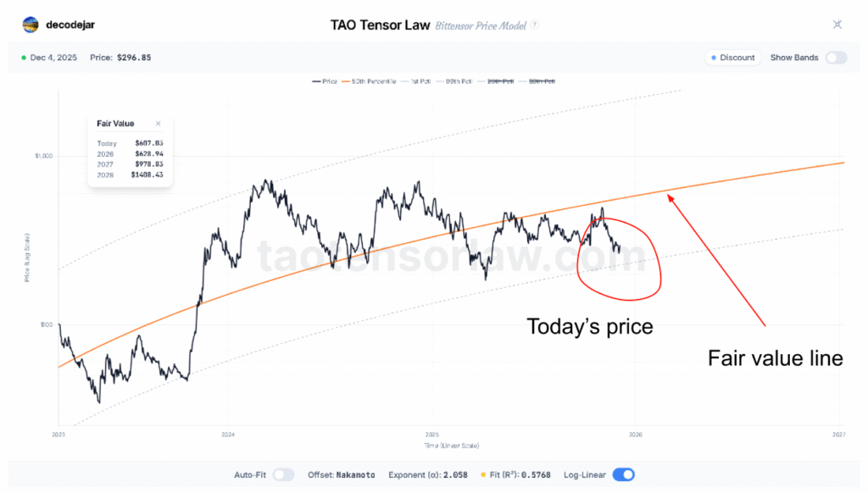Turn on the Auto-Fit switch
The image size is (868, 493).
(283, 475)
